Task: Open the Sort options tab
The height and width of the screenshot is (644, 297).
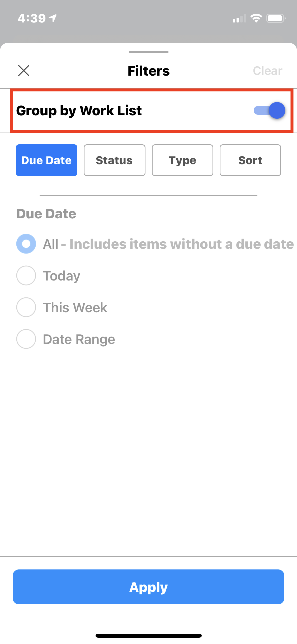Action: click(250, 160)
